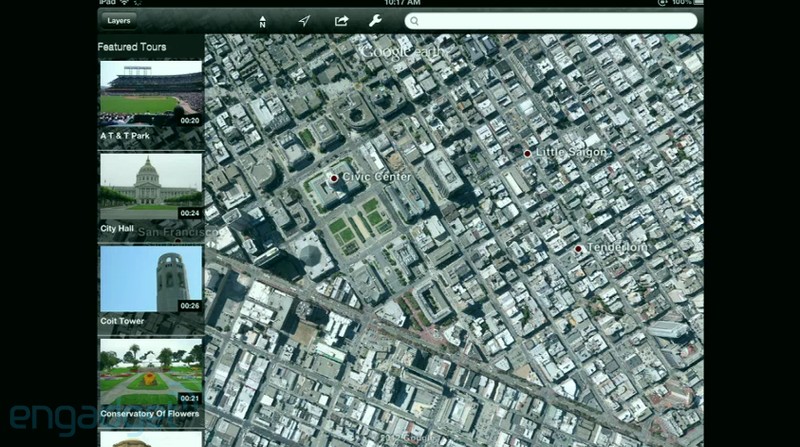
Task: Click the Tenderloin map label
Action: pyautogui.click(x=617, y=247)
